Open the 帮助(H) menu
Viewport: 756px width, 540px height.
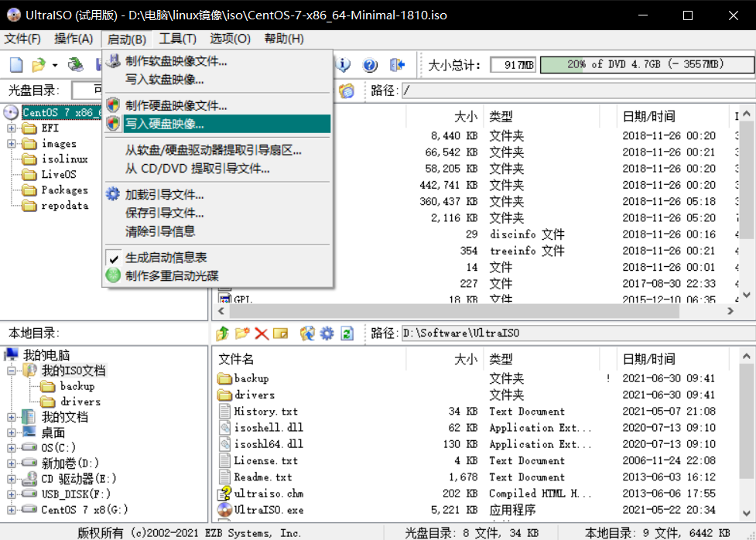(x=284, y=39)
